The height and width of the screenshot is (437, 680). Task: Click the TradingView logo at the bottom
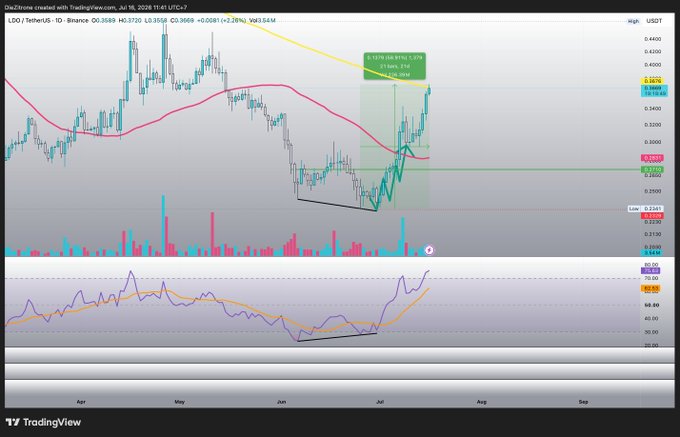[x=43, y=422]
